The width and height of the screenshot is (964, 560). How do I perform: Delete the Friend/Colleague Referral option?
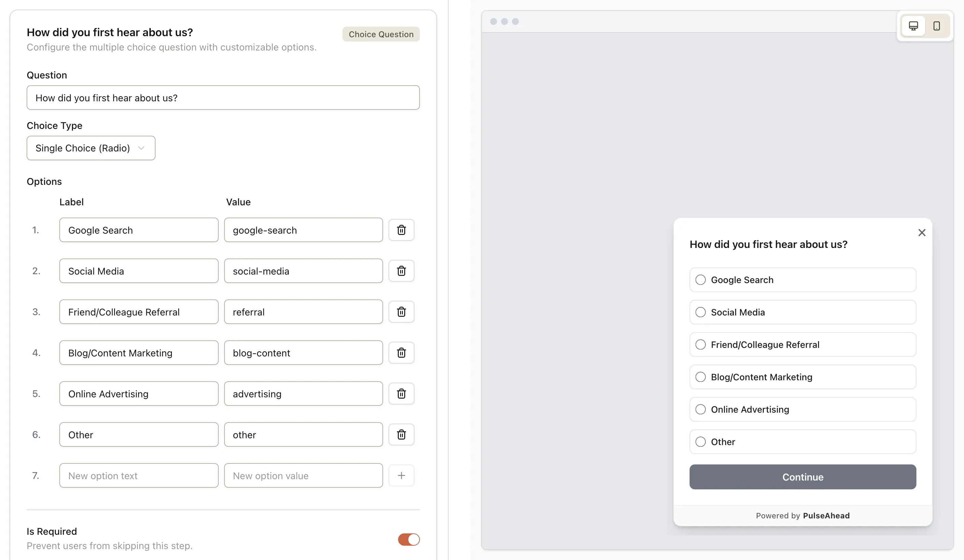(x=401, y=312)
